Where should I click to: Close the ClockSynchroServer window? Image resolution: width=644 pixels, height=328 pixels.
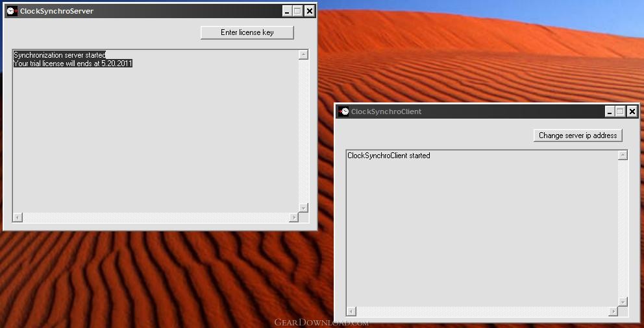[310, 11]
